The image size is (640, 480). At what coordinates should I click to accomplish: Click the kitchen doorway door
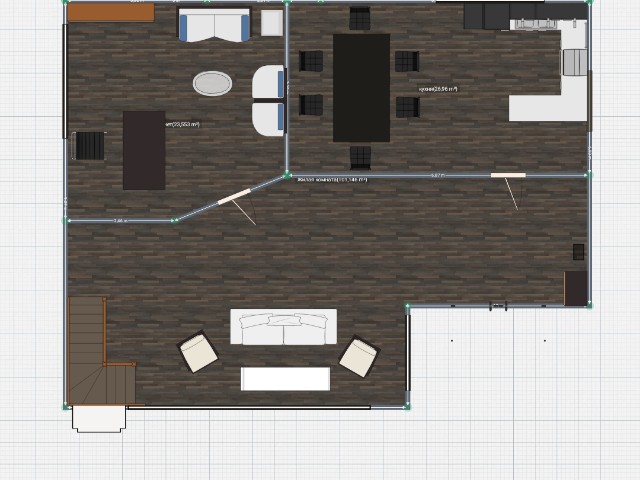click(508, 176)
